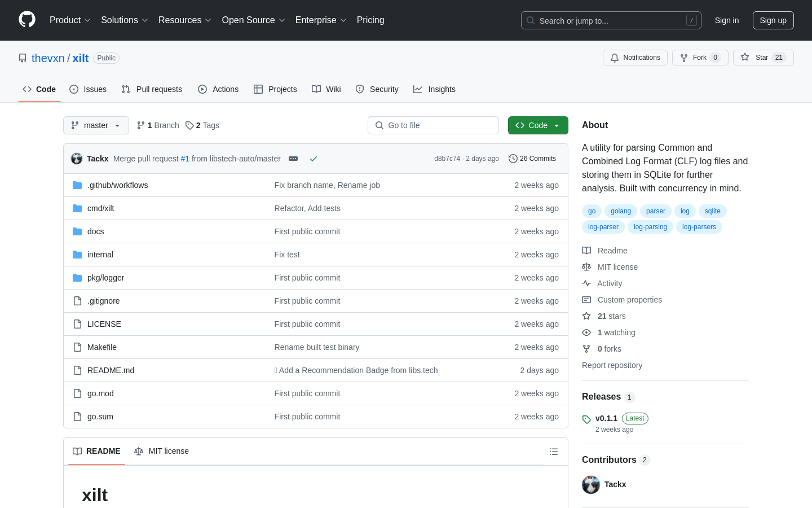Switch to the Pull requests tab
The image size is (812, 508).
point(152,89)
